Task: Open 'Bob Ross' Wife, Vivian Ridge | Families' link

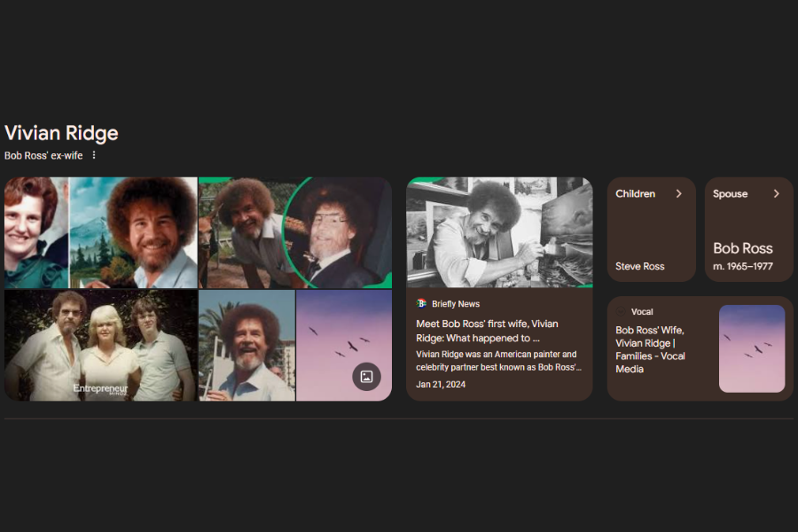Action: coord(651,349)
